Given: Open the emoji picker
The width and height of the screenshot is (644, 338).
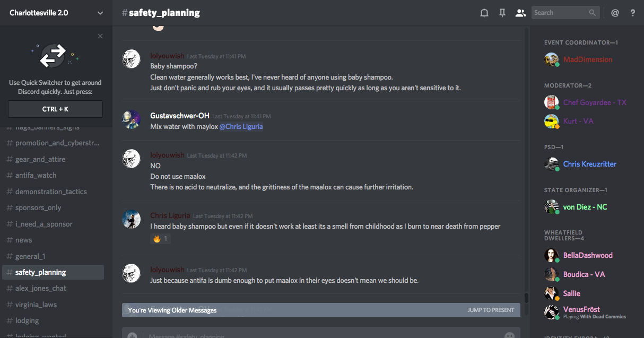Looking at the screenshot, I should point(509,335).
